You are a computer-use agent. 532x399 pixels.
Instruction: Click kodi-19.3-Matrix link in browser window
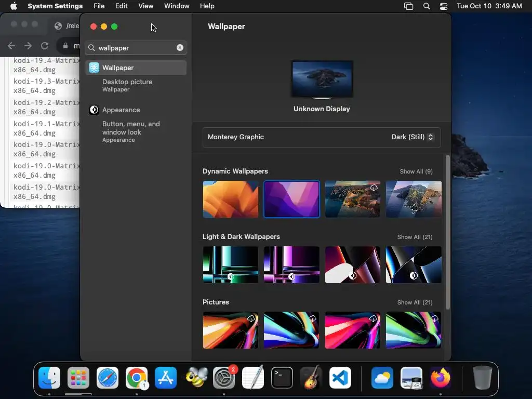(46, 86)
